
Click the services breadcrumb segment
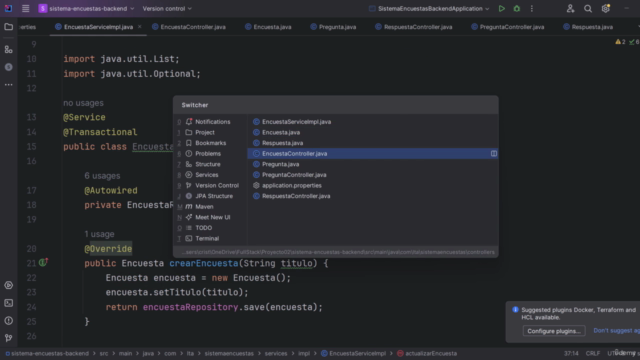[276, 353]
